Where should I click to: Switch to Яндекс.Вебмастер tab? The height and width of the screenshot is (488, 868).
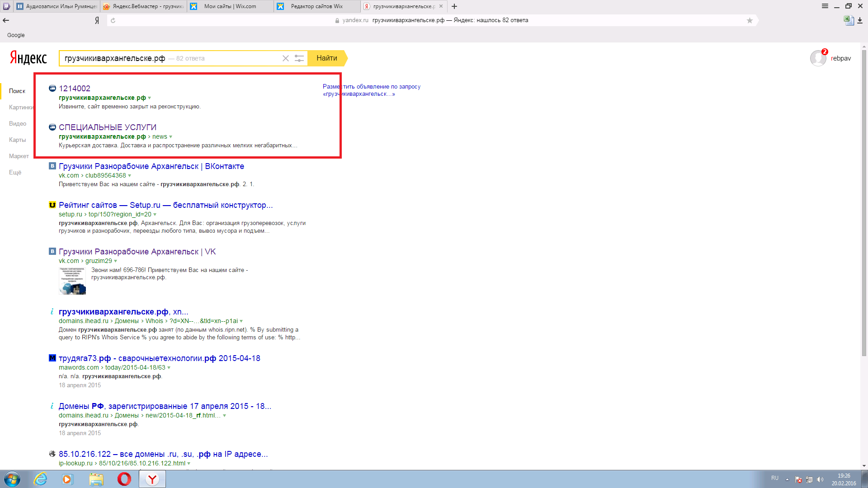click(x=143, y=6)
